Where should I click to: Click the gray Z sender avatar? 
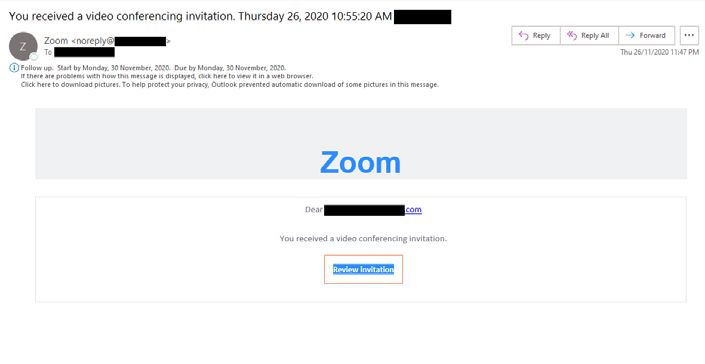23,46
